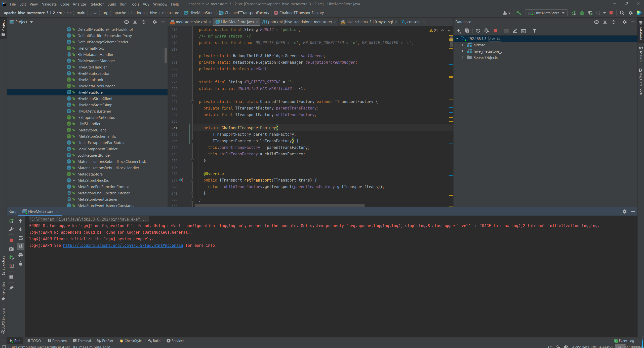The height and width of the screenshot is (348, 644).
Task: Open Search Everywhere magnifier icon
Action: click(622, 13)
